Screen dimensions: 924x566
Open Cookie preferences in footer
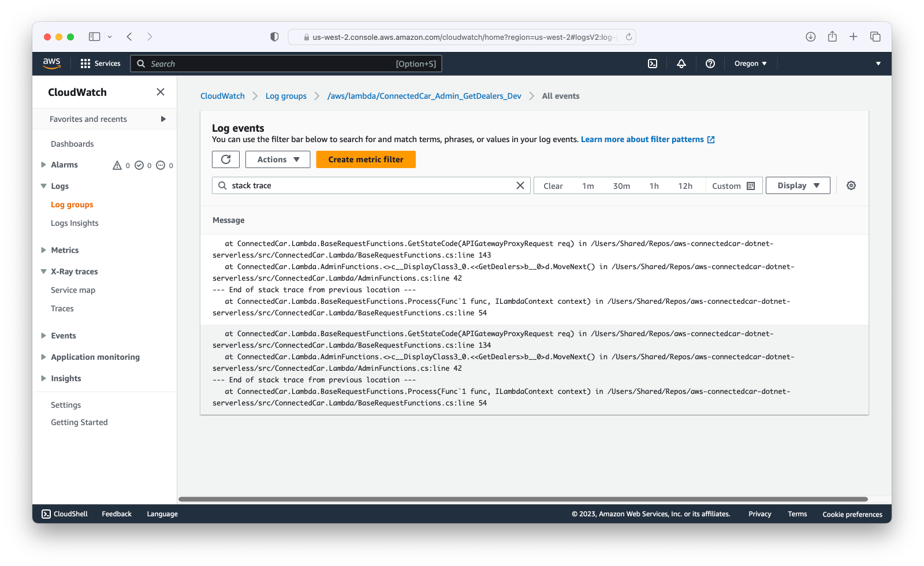(x=852, y=514)
